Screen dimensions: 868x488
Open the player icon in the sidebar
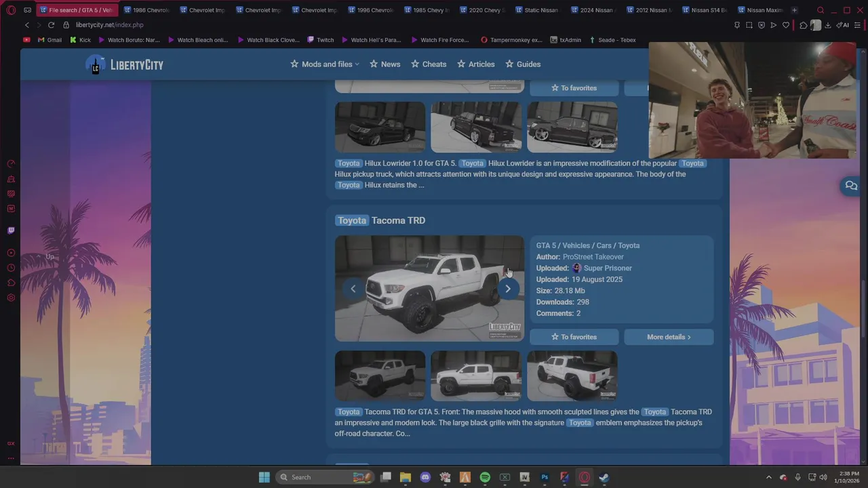point(11,253)
